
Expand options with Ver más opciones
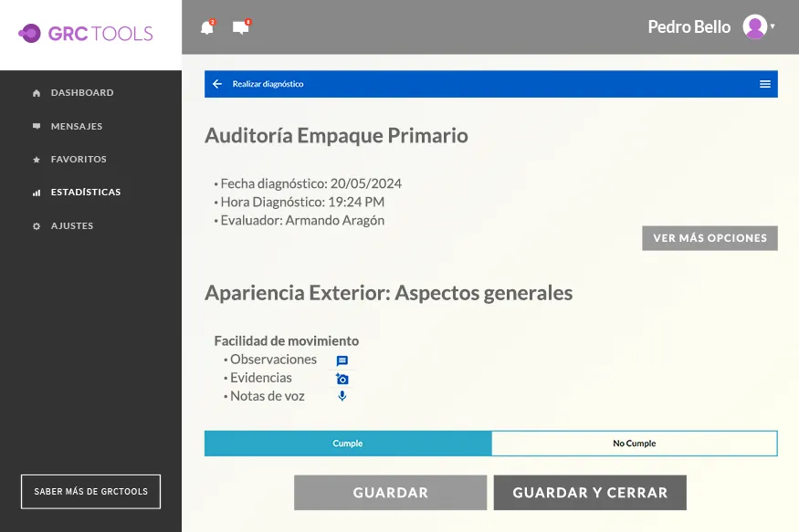point(710,237)
